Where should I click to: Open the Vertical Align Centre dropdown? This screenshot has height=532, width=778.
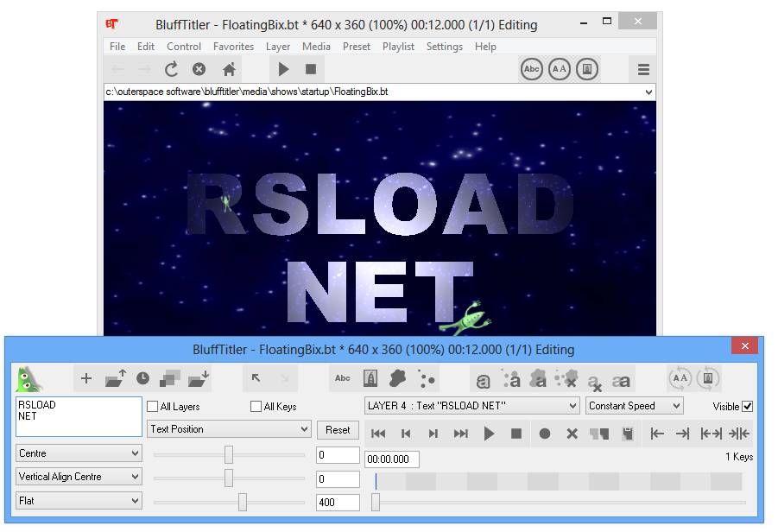pyautogui.click(x=79, y=477)
